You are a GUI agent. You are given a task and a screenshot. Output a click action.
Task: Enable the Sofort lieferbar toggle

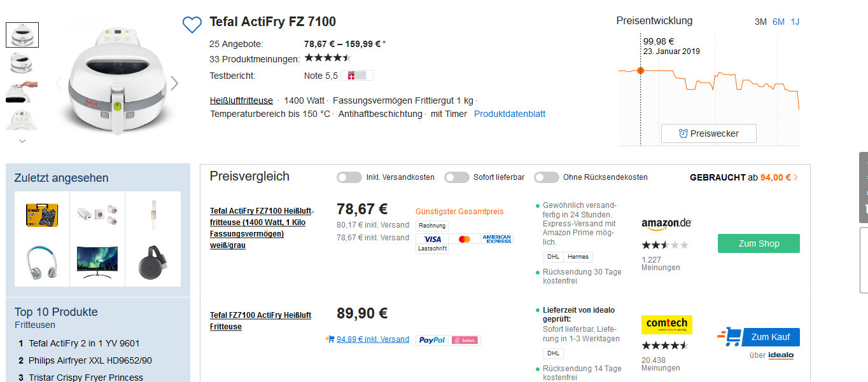pyautogui.click(x=457, y=177)
